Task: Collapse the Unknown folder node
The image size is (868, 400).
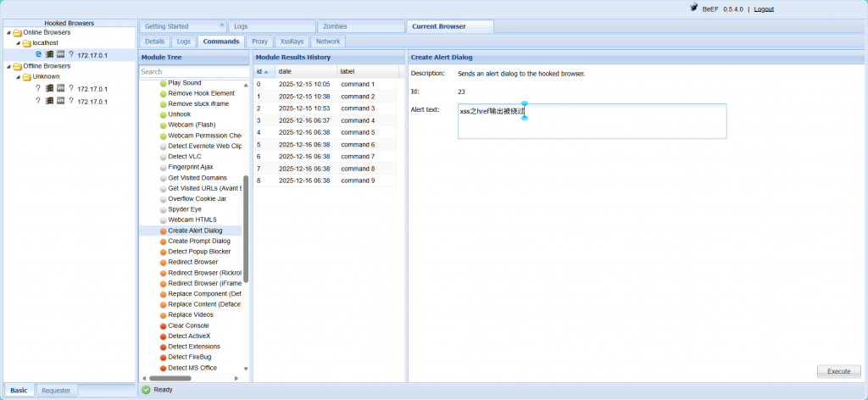Action: [x=17, y=77]
